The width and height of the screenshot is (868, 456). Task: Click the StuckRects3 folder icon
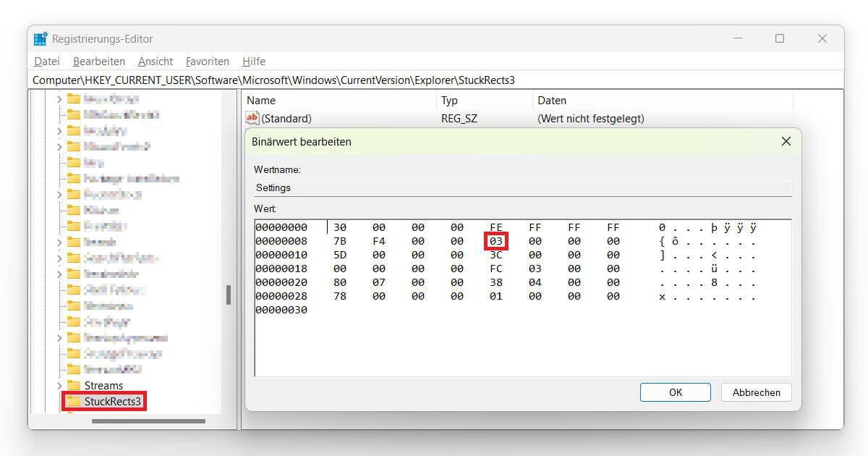pos(73,401)
